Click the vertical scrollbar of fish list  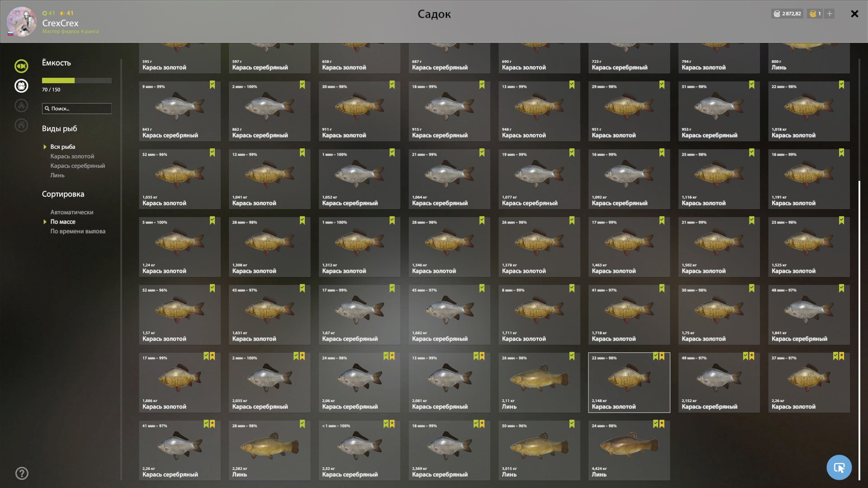tap(859, 330)
